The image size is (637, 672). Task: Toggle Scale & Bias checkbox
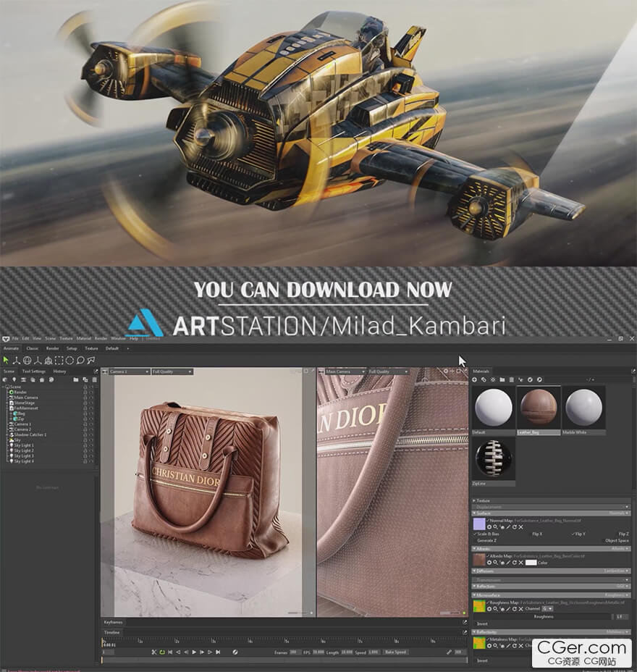[x=486, y=534]
